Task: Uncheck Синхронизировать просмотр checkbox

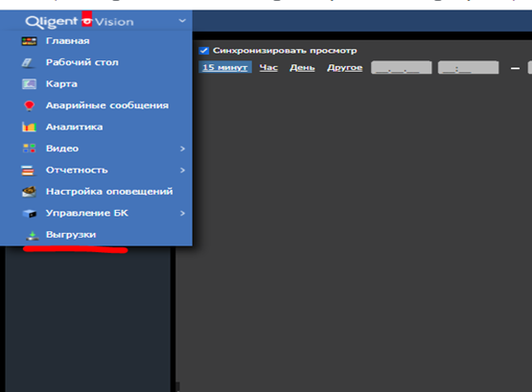Action: 204,51
